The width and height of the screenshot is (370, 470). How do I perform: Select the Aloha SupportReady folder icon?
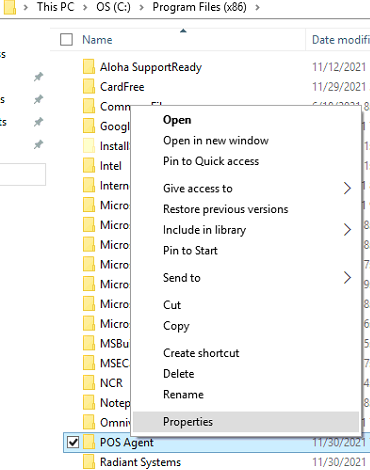(x=89, y=67)
